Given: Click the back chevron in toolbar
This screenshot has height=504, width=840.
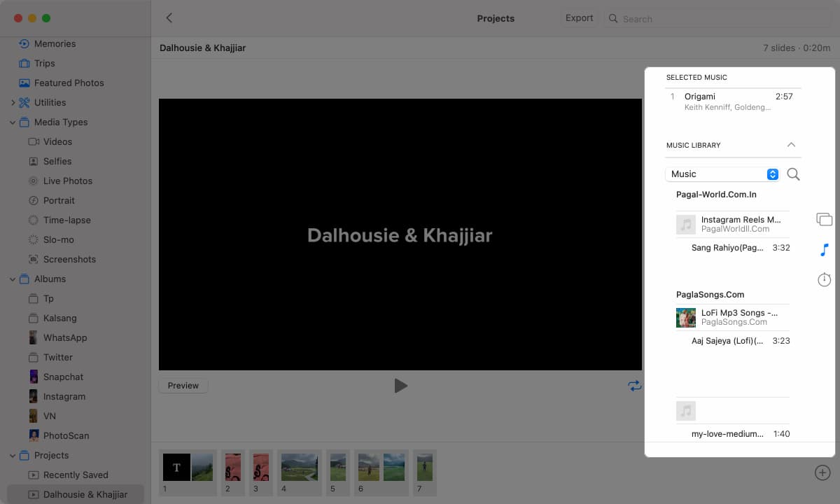Looking at the screenshot, I should pos(169,18).
